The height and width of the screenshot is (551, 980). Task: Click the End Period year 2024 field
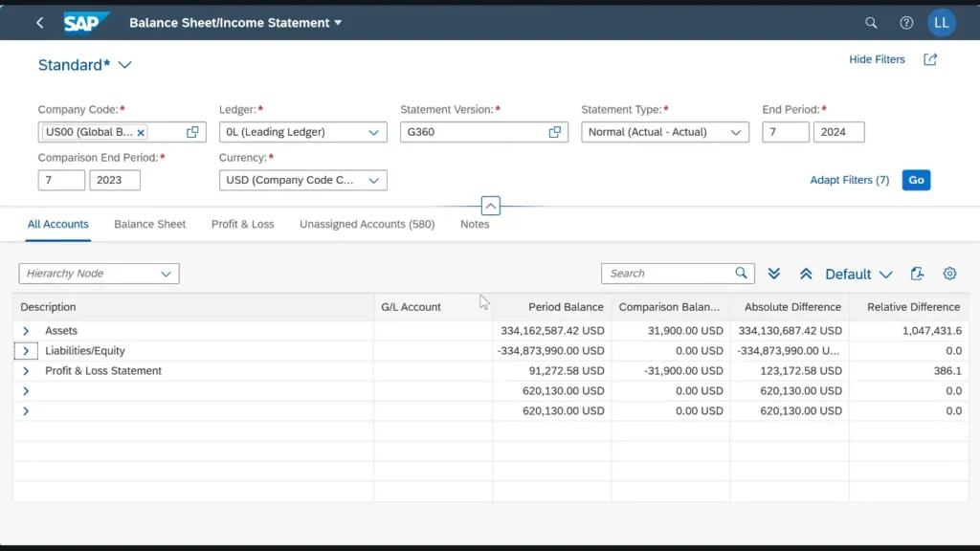pos(838,132)
